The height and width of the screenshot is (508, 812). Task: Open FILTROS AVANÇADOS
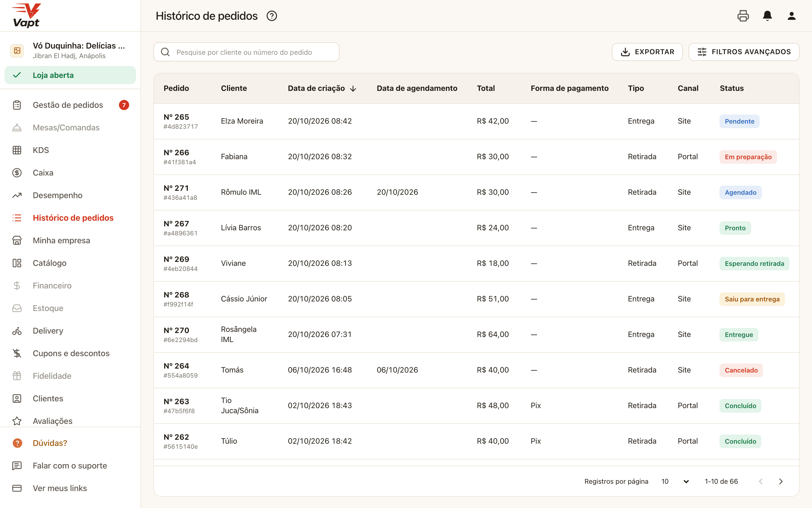pos(743,52)
